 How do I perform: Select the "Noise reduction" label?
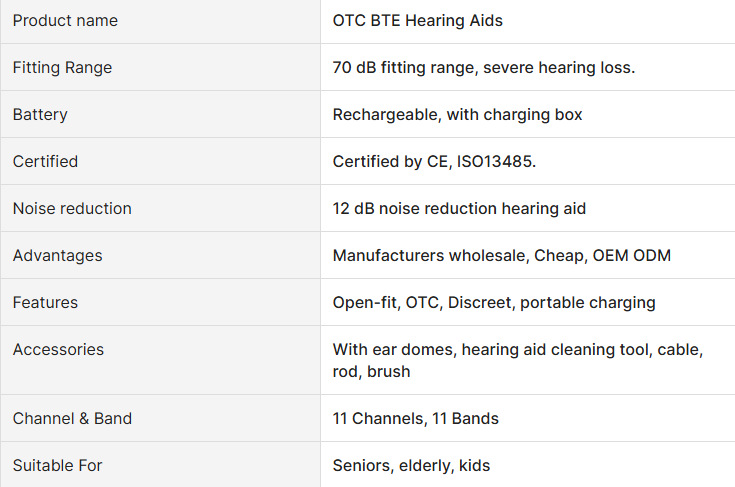click(x=72, y=209)
